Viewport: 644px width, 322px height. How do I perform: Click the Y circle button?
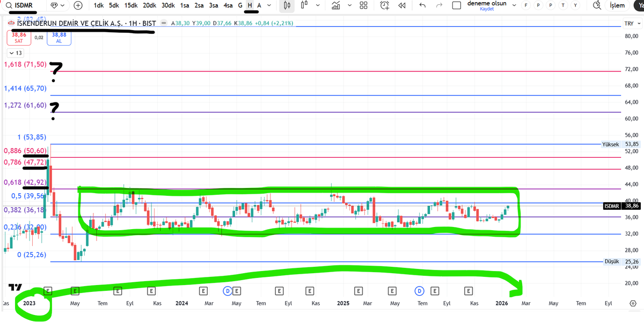coord(575,5)
